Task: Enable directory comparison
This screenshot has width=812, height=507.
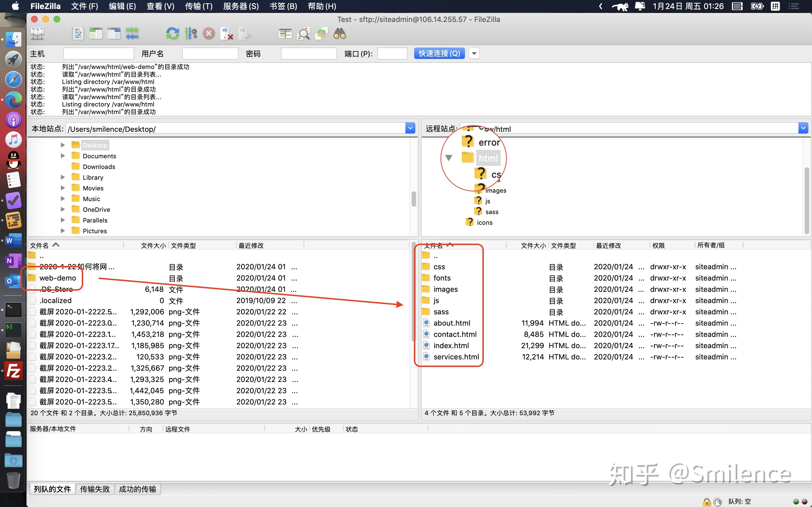Action: coord(285,33)
